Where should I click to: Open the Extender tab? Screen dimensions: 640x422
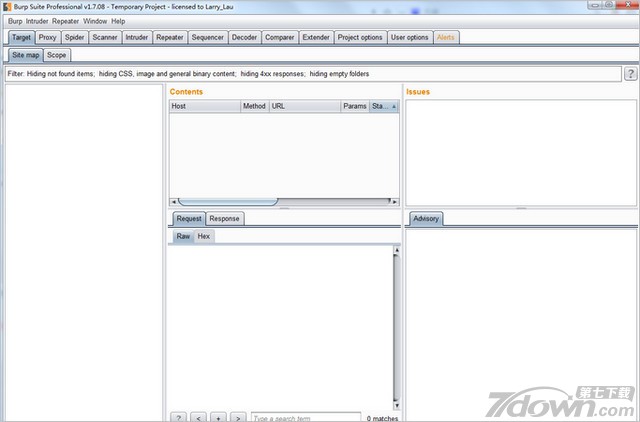316,38
